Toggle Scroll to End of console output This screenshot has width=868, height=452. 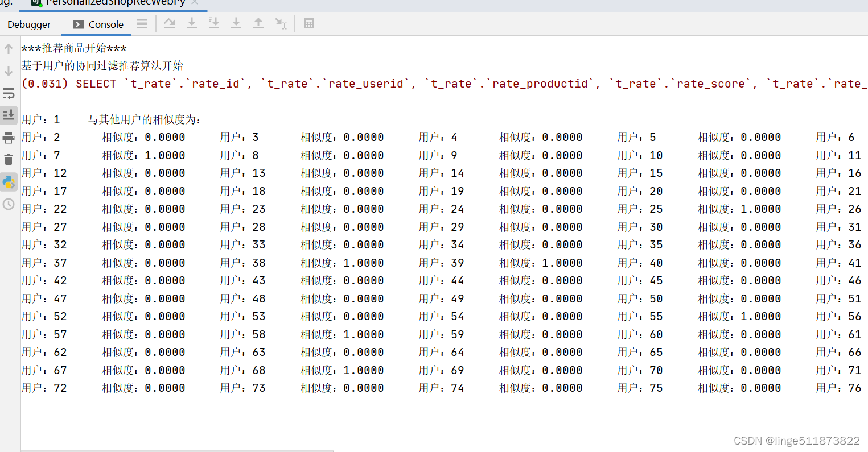coord(9,115)
